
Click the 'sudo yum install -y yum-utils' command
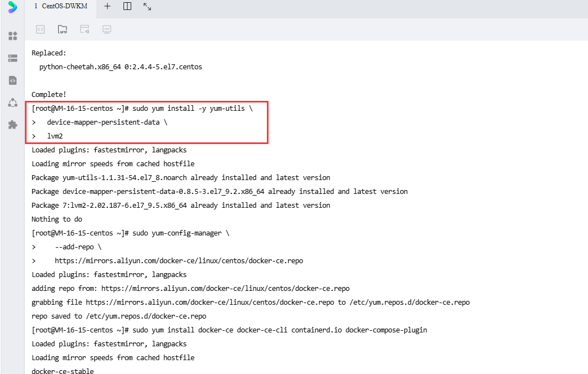[193, 109]
